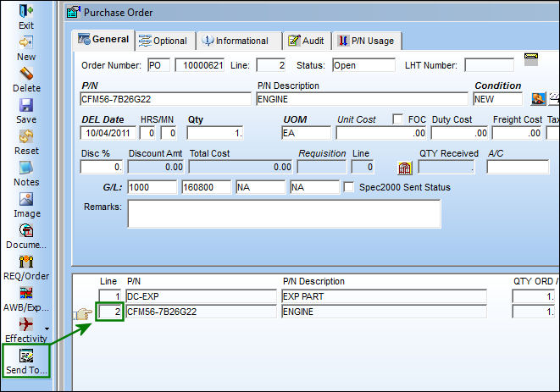Select line 1 cell in the grid
Screen dimensions: 560x392
click(110, 296)
